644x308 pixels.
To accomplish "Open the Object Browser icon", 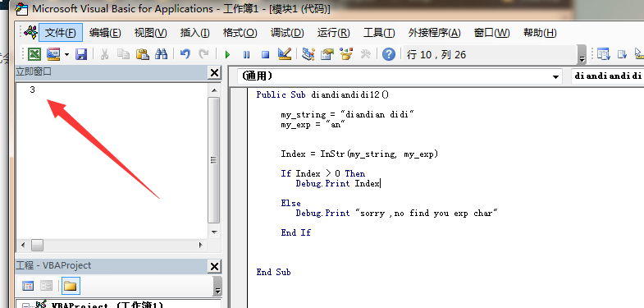I will 346,54.
